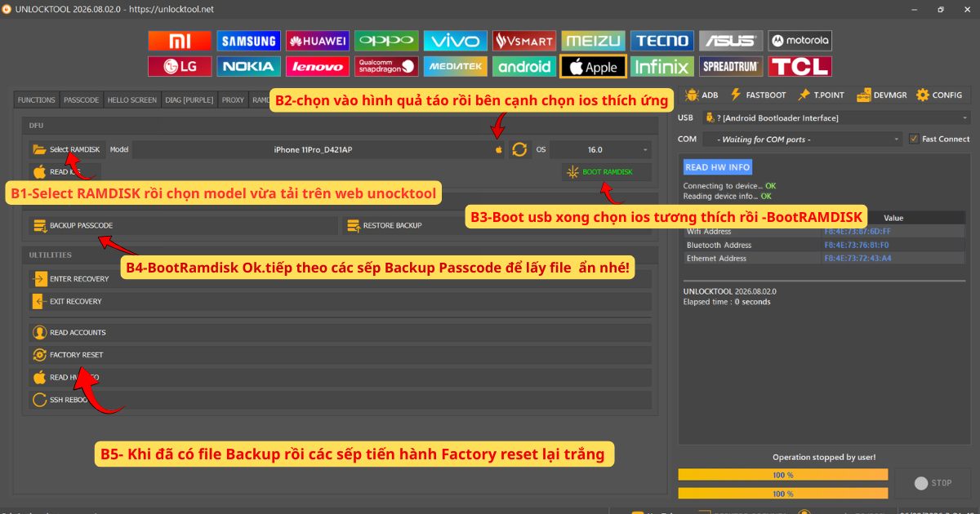Open the T.POINT reference
This screenshot has height=514, width=980.
822,95
